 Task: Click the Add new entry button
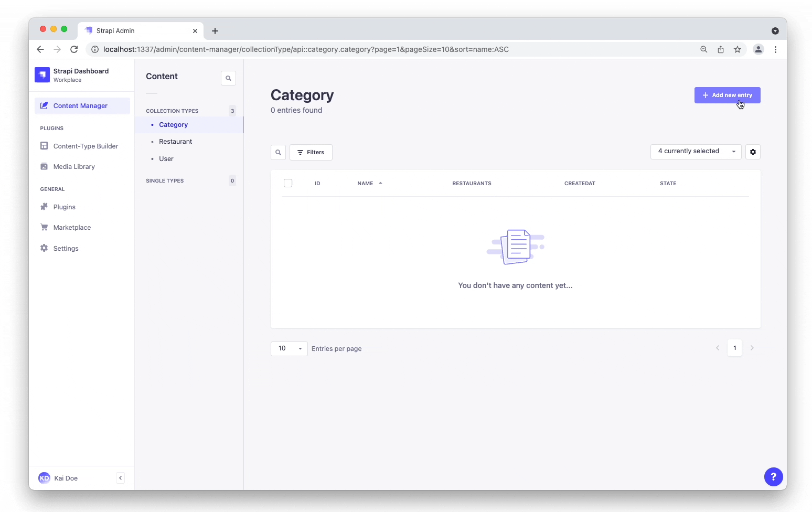click(x=727, y=95)
